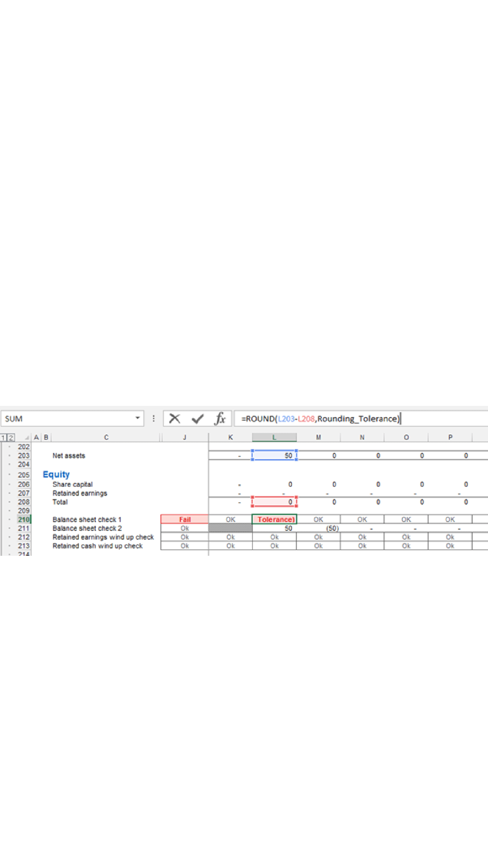Click the three-dot name box resize handle

click(x=154, y=418)
